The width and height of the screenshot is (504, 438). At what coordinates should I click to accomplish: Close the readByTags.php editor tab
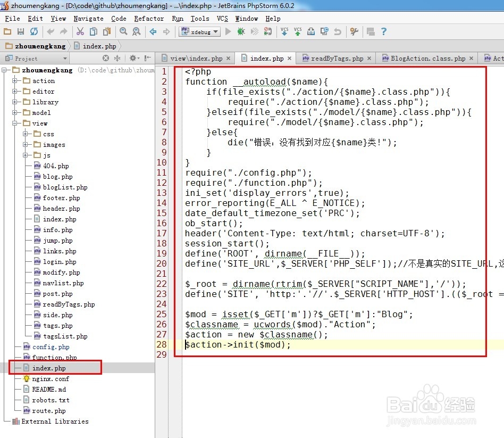tap(369, 58)
